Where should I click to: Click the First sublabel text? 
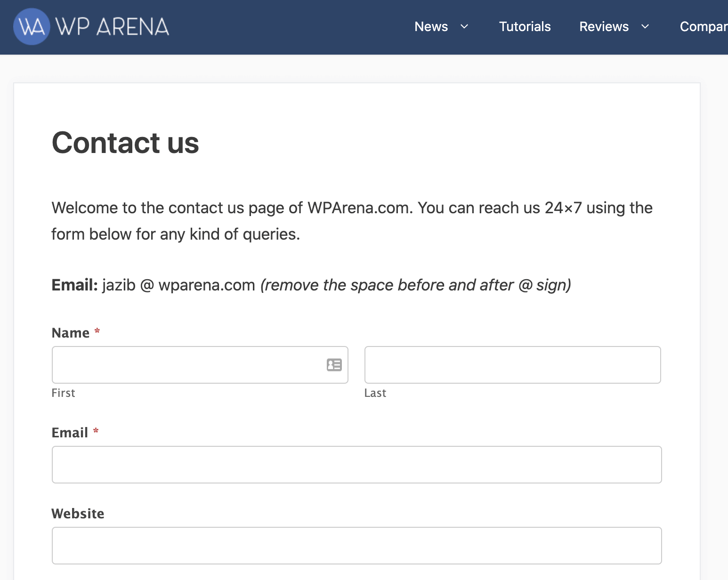63,393
